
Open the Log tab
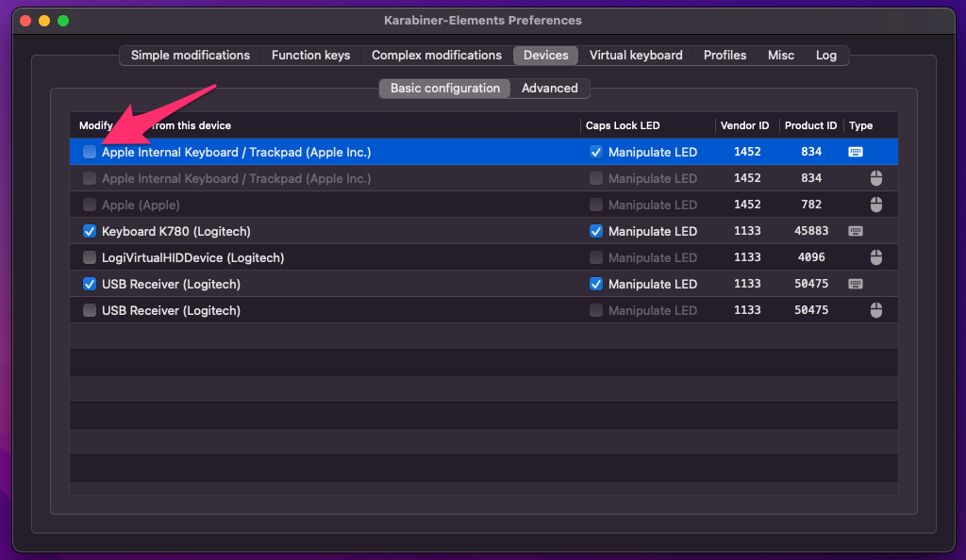(x=825, y=56)
